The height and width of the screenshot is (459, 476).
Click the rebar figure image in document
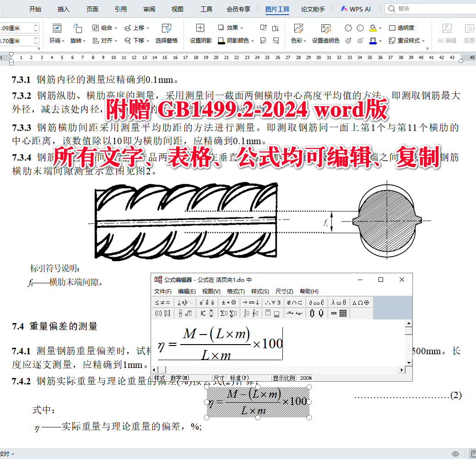260,221
